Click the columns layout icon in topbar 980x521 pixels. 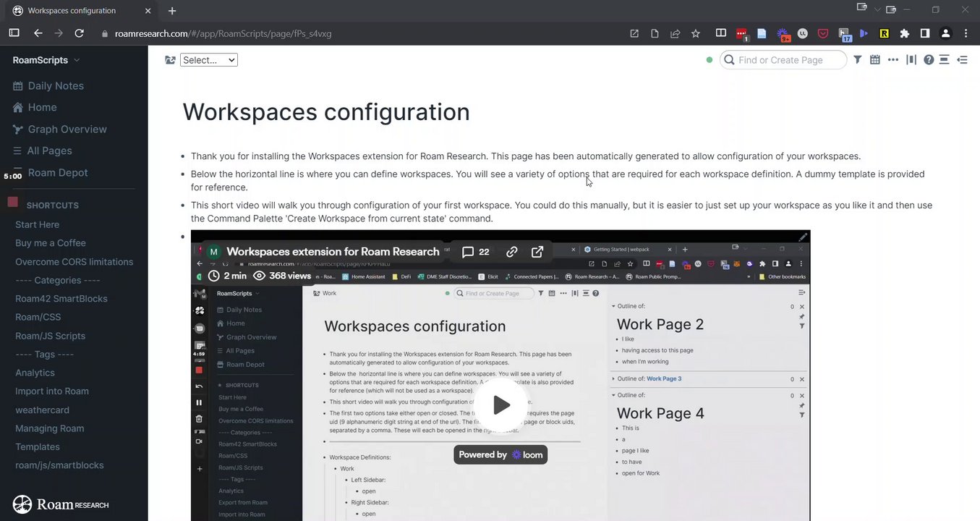coord(911,60)
